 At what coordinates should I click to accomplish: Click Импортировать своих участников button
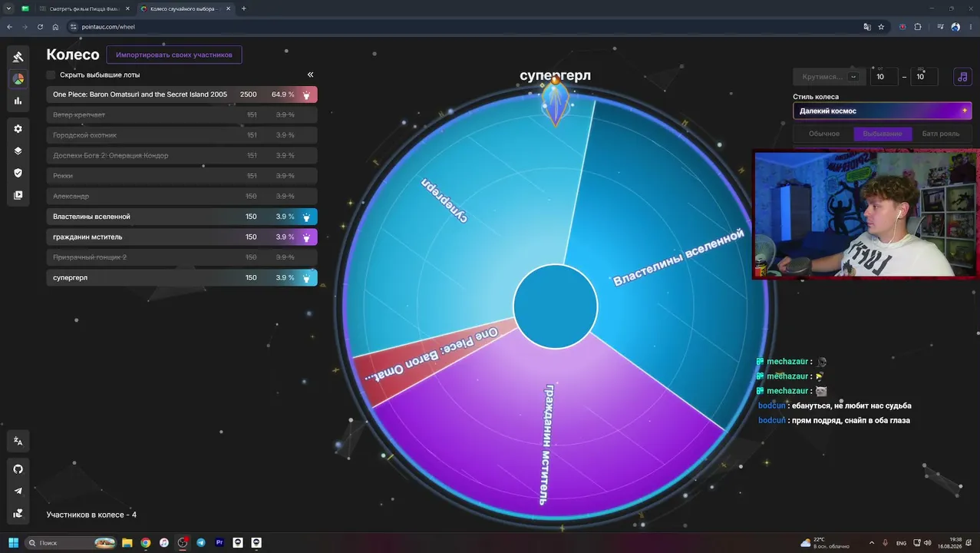[x=174, y=55]
